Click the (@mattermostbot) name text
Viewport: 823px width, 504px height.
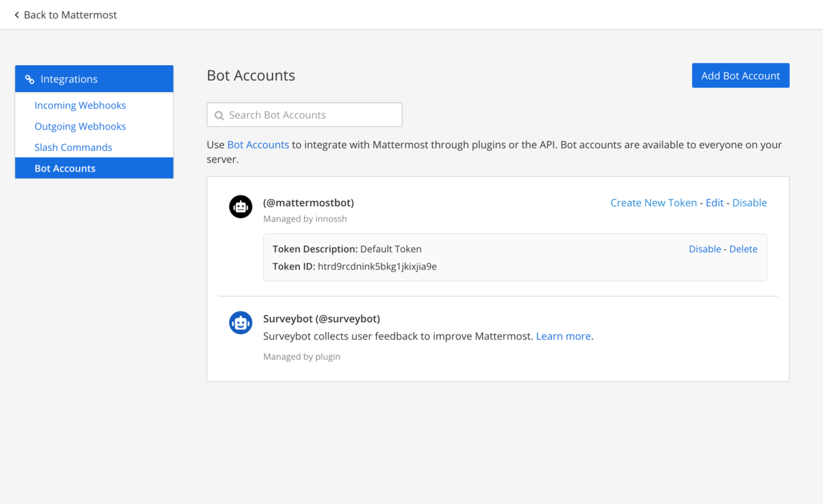(309, 203)
